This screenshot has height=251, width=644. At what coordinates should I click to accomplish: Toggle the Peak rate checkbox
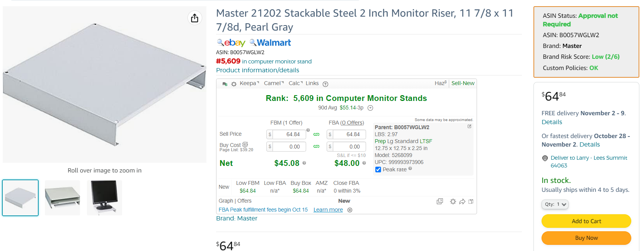pyautogui.click(x=378, y=169)
